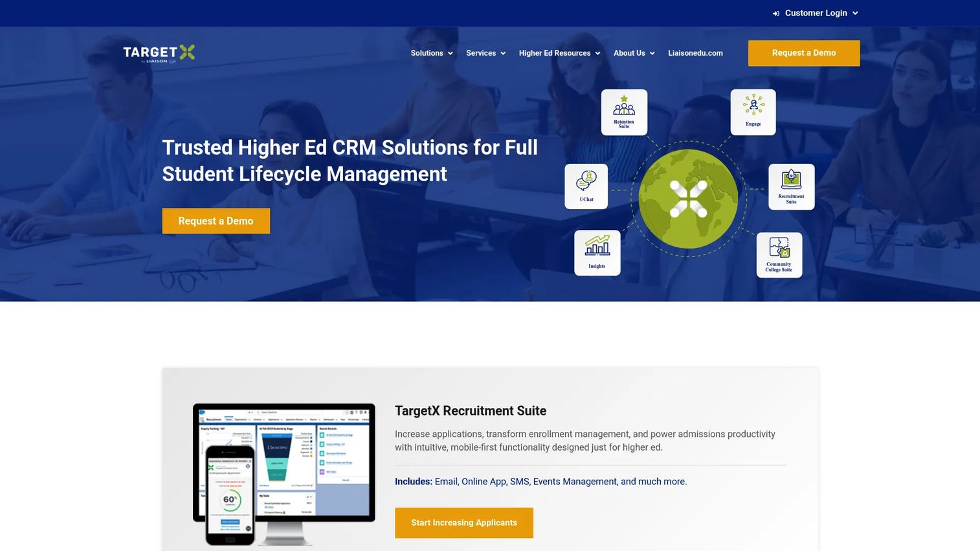Expand the About Us menu chevron
The width and height of the screenshot is (980, 551).
click(x=652, y=54)
